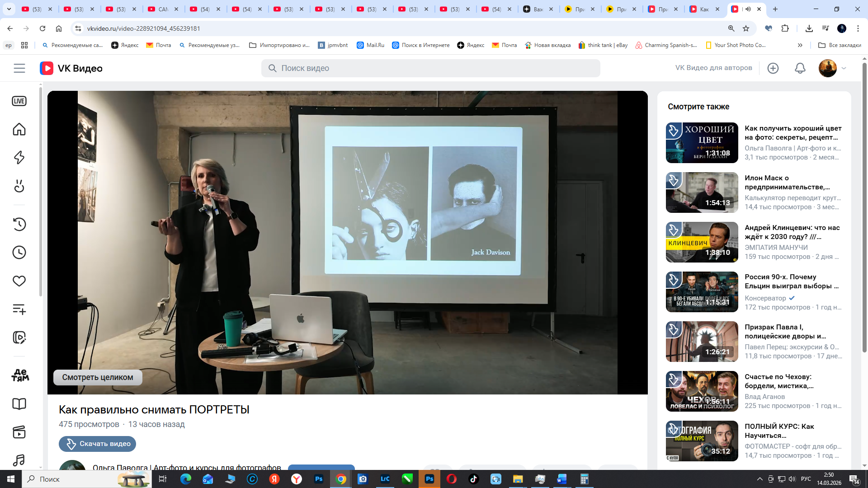Viewport: 868px width, 488px height.
Task: Click the notifications bell icon
Action: point(800,68)
